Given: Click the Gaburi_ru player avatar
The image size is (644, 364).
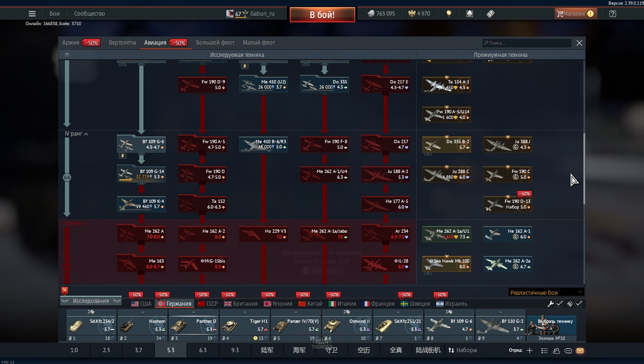Looking at the screenshot, I should point(230,14).
